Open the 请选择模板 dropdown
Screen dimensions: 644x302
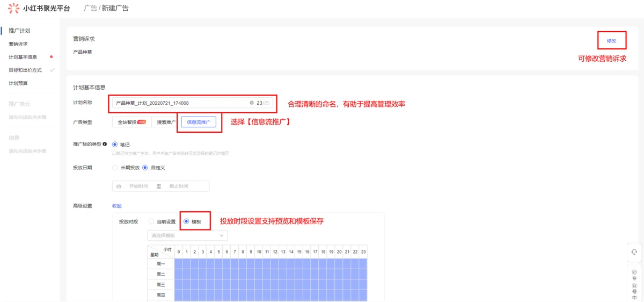coord(187,235)
